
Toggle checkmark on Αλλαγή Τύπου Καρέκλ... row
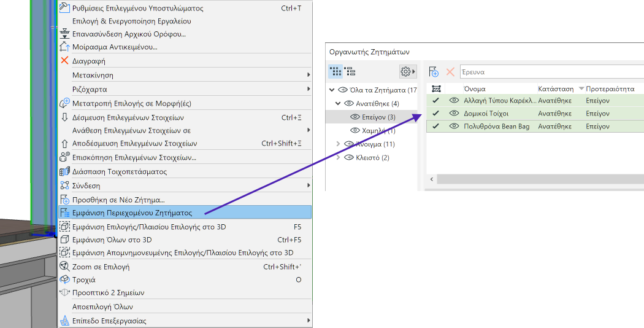pos(435,100)
